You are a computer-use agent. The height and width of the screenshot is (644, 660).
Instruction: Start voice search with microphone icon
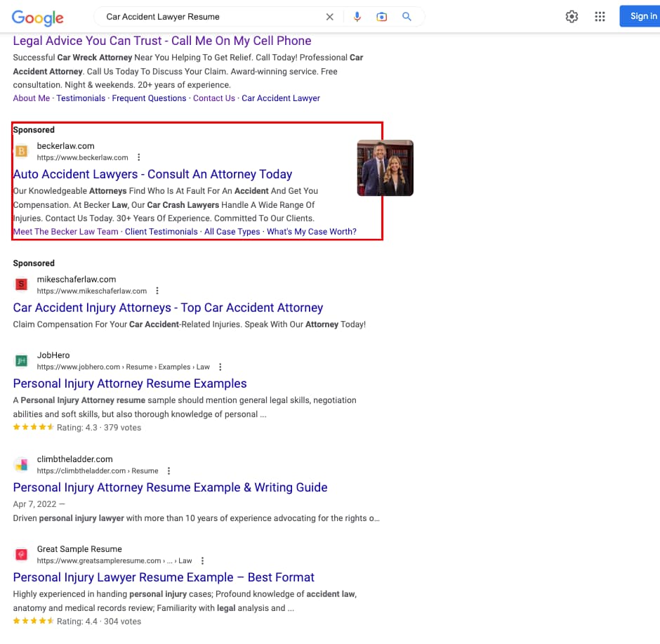tap(357, 17)
